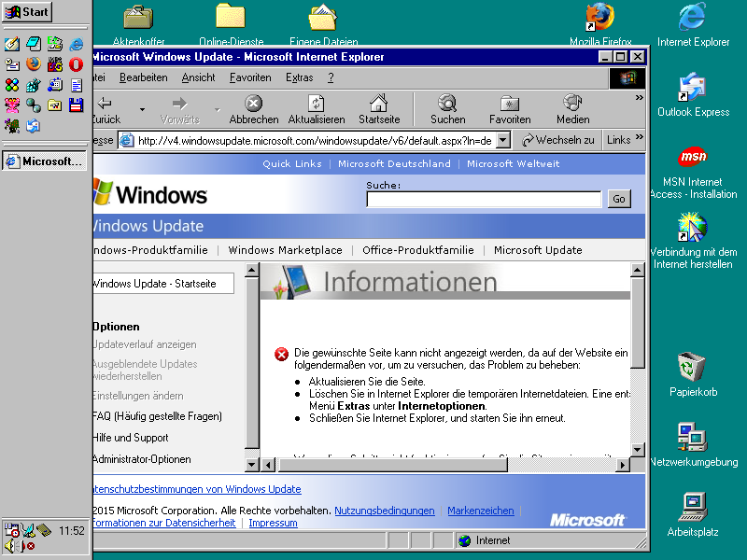Launch Firefox from the quick launch bar
Screen dimensions: 747x560
pos(34,63)
